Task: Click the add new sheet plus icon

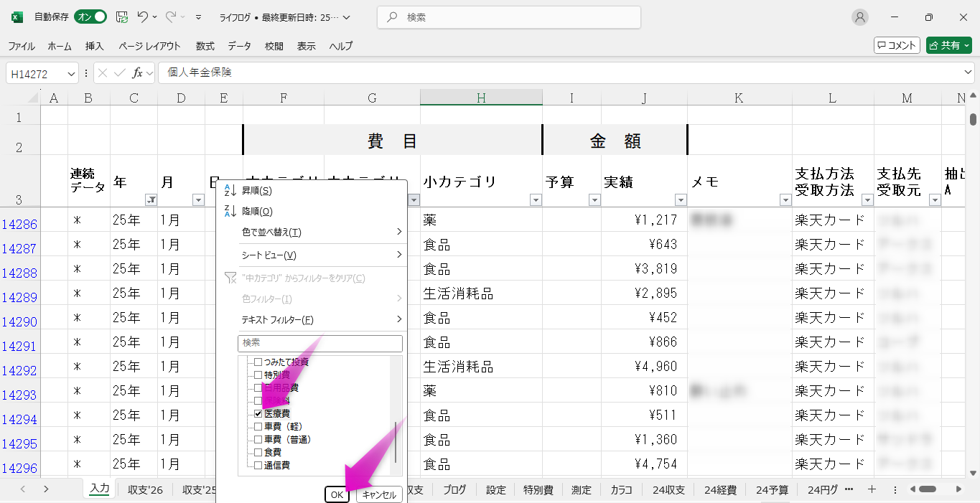Action: tap(872, 489)
